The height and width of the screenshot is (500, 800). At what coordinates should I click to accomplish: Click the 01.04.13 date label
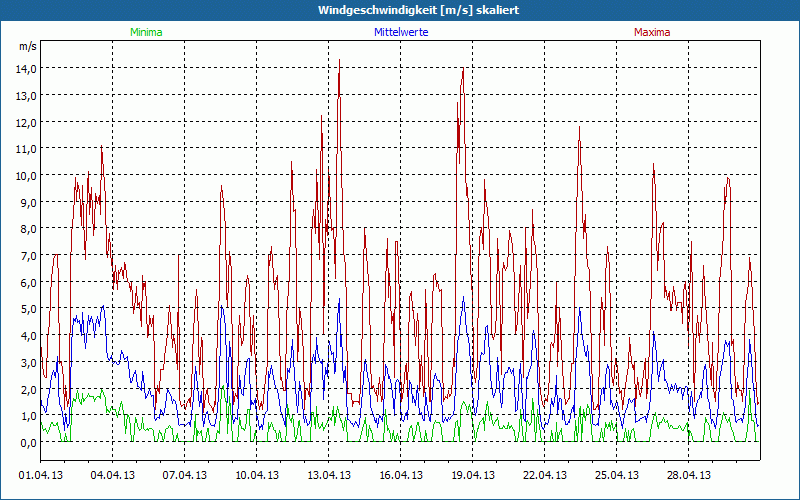click(x=41, y=476)
